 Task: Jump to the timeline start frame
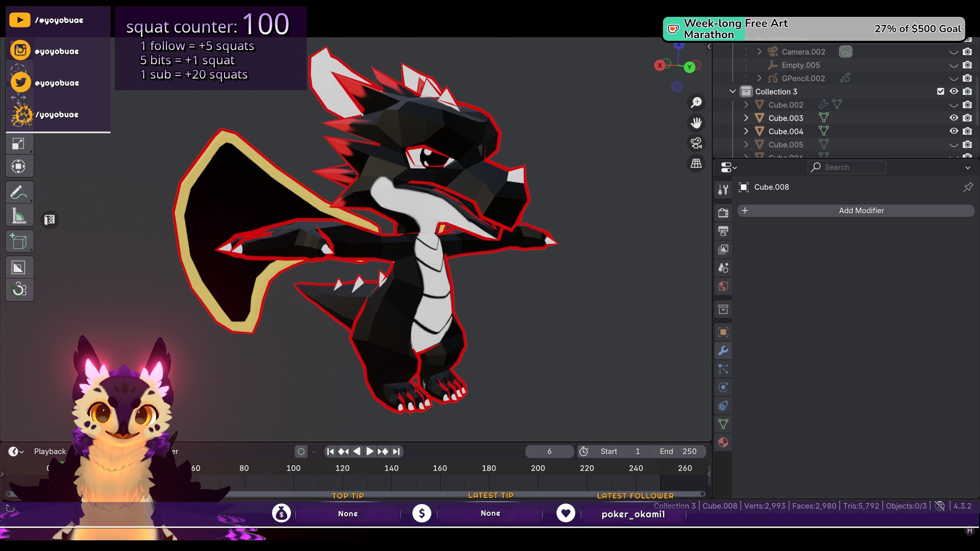point(330,452)
